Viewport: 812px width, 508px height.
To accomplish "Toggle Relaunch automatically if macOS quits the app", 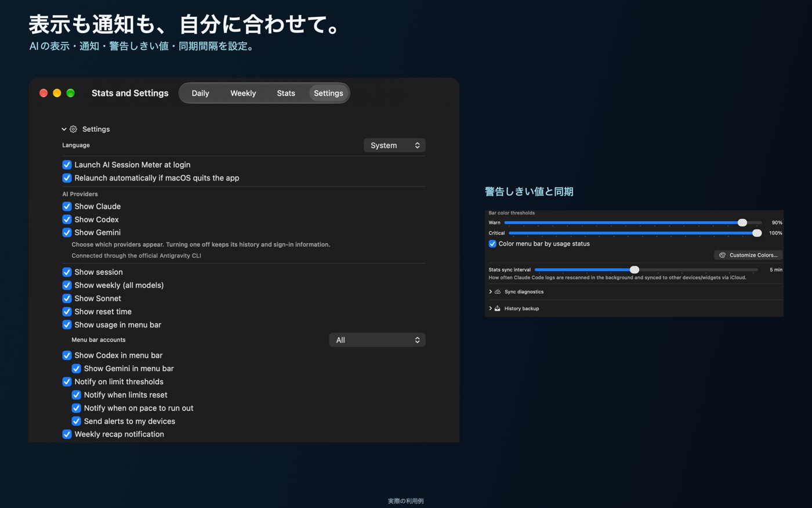I will [x=67, y=178].
